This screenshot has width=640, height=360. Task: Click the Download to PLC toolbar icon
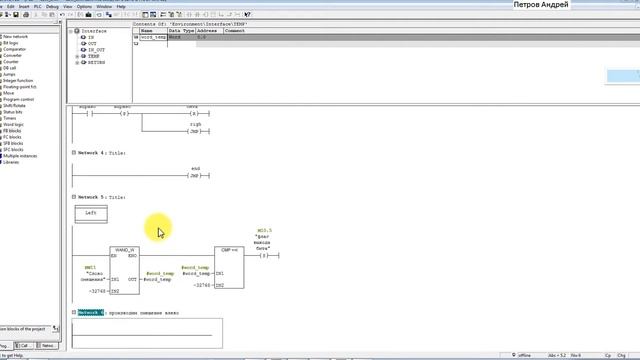tap(89, 15)
